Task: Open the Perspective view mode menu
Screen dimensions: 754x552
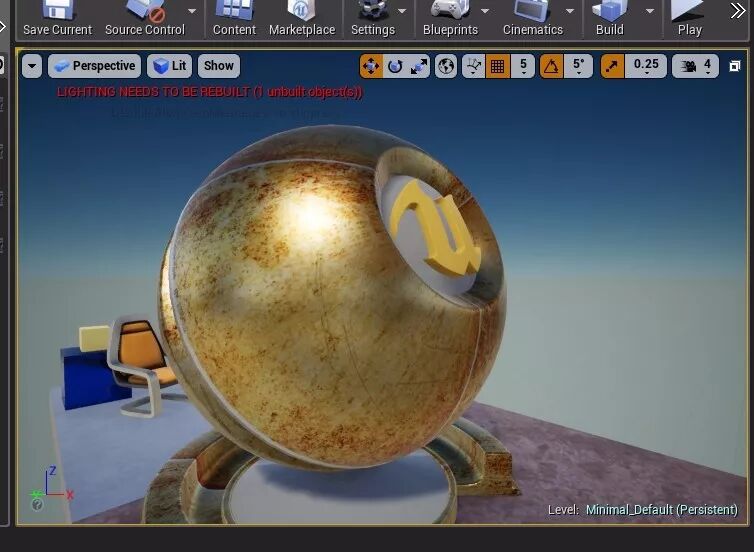Action: (95, 66)
